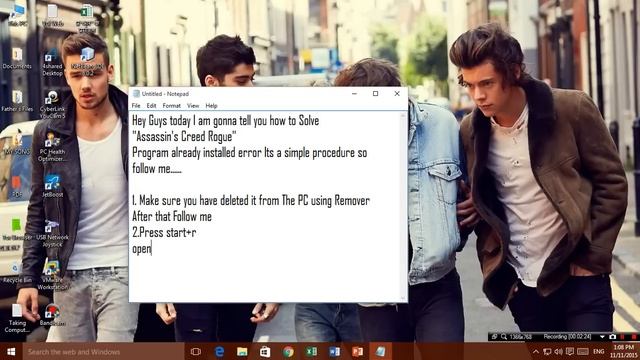640x360 pixels.
Task: Open Excel from the taskbar
Action: 311,351
